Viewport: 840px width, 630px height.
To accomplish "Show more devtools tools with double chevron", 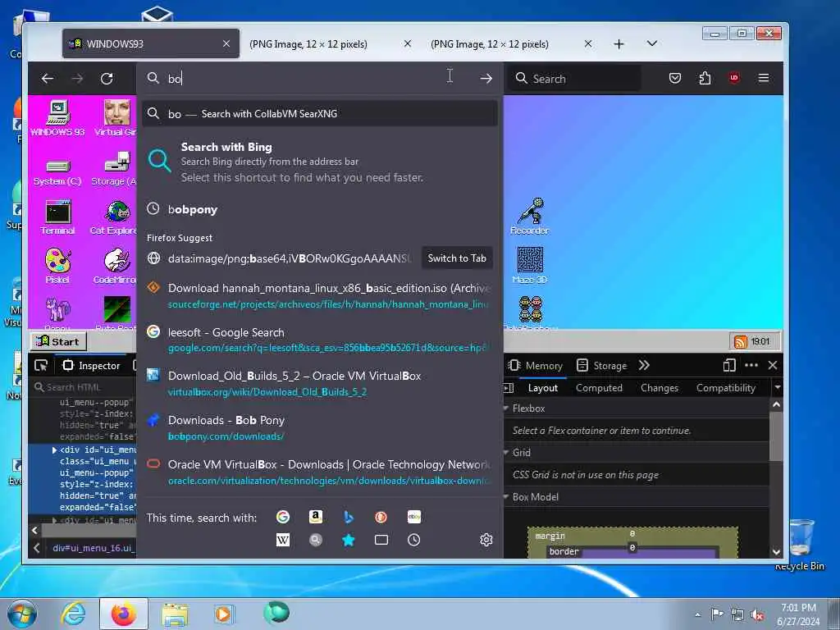I will [x=644, y=365].
